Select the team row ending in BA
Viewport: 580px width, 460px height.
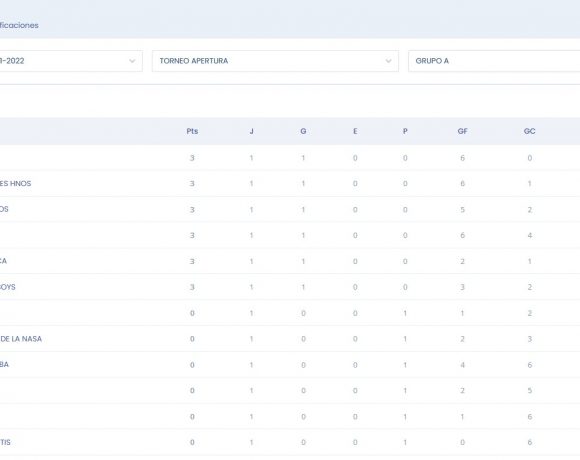pyautogui.click(x=290, y=365)
